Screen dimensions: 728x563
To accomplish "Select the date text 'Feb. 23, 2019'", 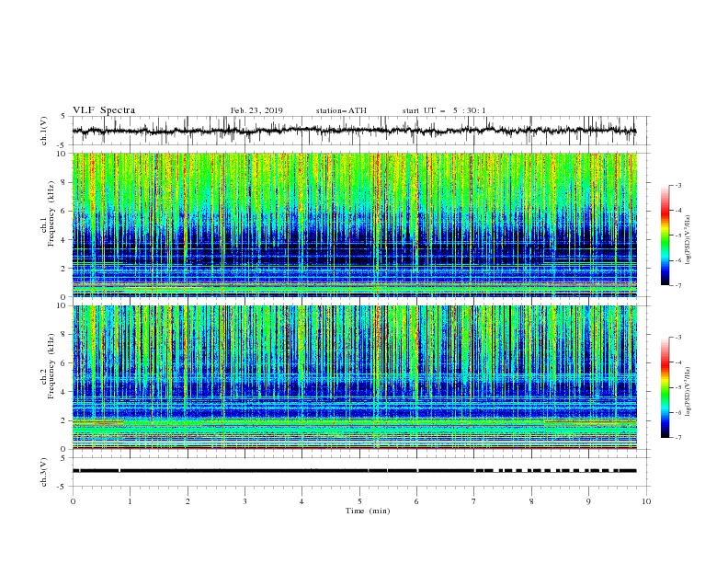I will point(256,110).
